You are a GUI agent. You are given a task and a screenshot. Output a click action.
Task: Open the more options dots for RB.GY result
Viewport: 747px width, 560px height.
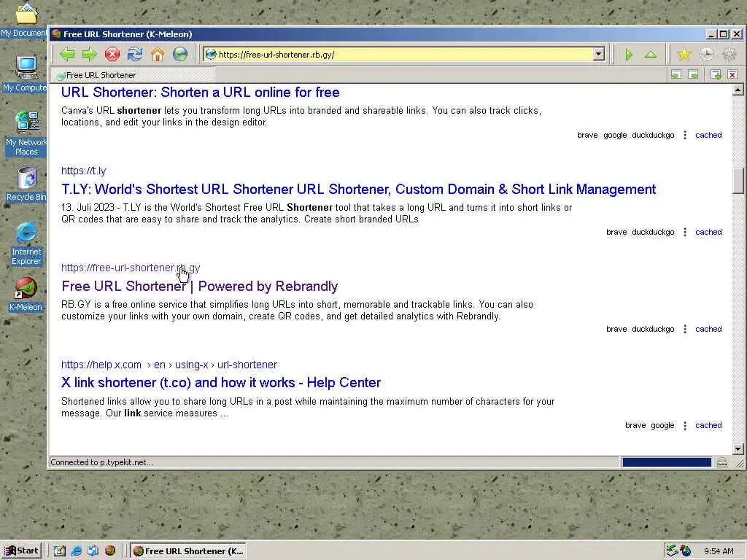pyautogui.click(x=684, y=329)
